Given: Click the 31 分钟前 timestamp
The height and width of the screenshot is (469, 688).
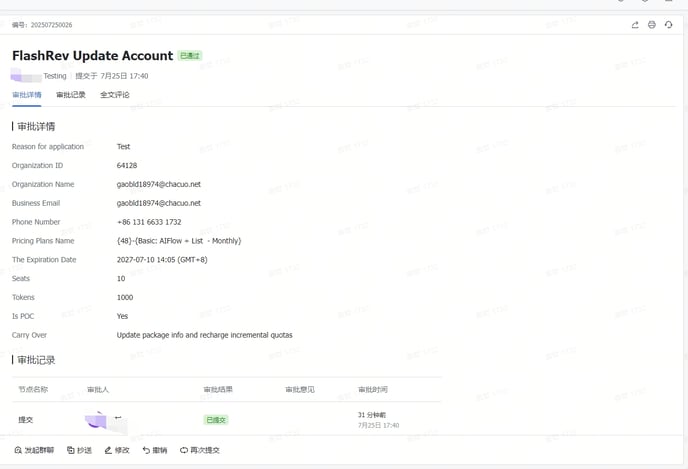Looking at the screenshot, I should click(x=372, y=415).
